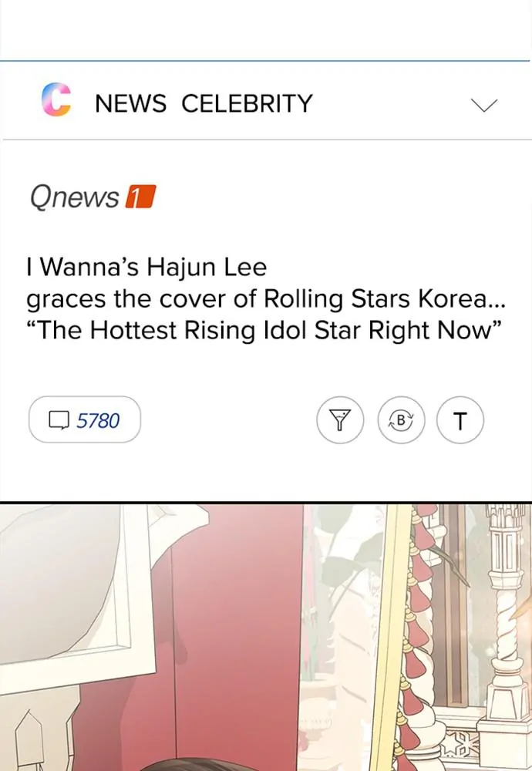Expand the News Celebrity chevron menu
Image resolution: width=532 pixels, height=771 pixels.
coord(484,105)
